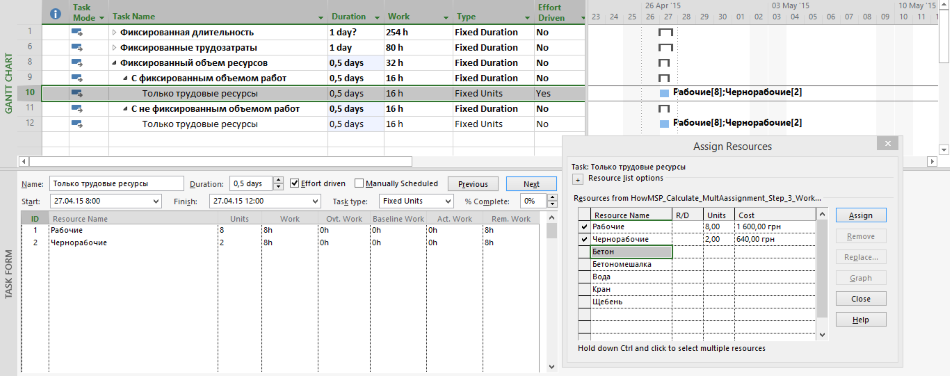Select the Бетон resource row
This screenshot has width=950, height=376.
coord(697,252)
